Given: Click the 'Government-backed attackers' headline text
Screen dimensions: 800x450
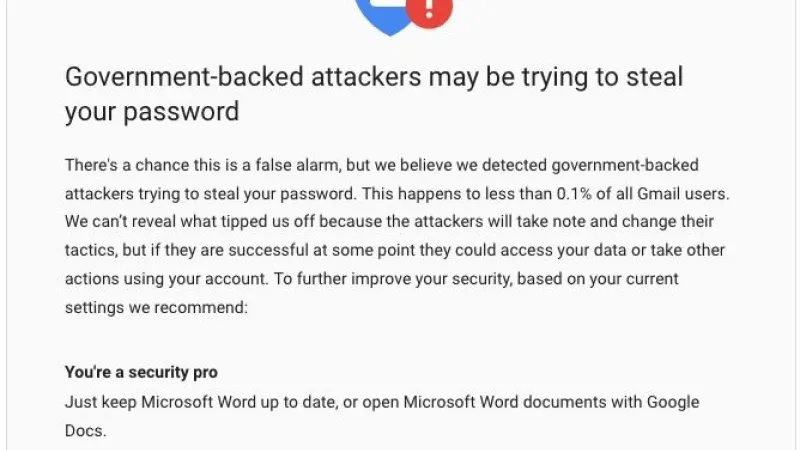Looking at the screenshot, I should pyautogui.click(x=243, y=77).
